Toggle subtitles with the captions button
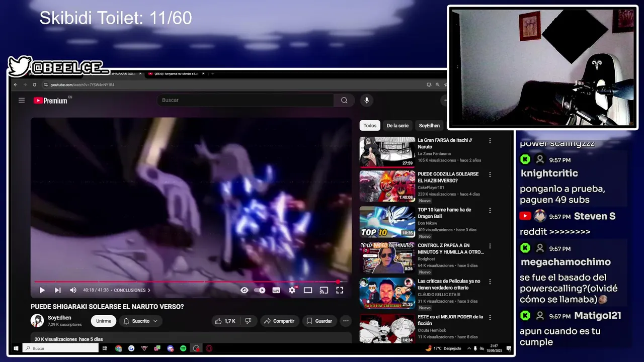This screenshot has width=644, height=362. pos(276,290)
